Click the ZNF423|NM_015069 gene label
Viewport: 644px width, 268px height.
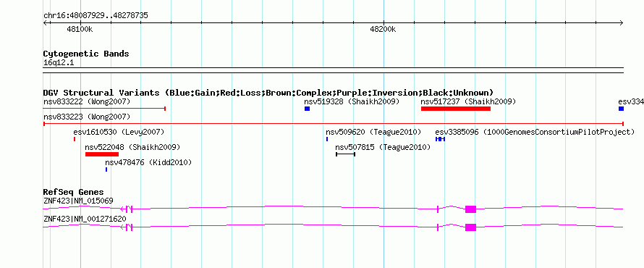coord(78,201)
